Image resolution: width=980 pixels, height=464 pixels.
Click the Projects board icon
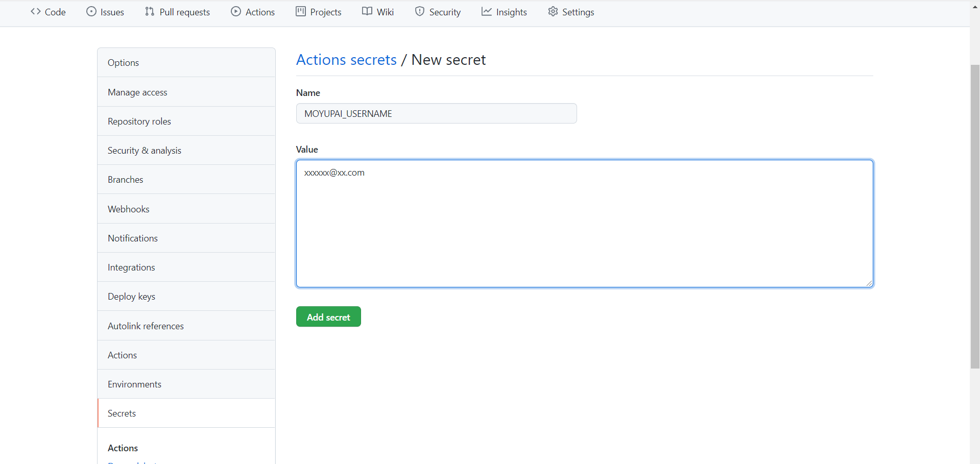click(301, 11)
